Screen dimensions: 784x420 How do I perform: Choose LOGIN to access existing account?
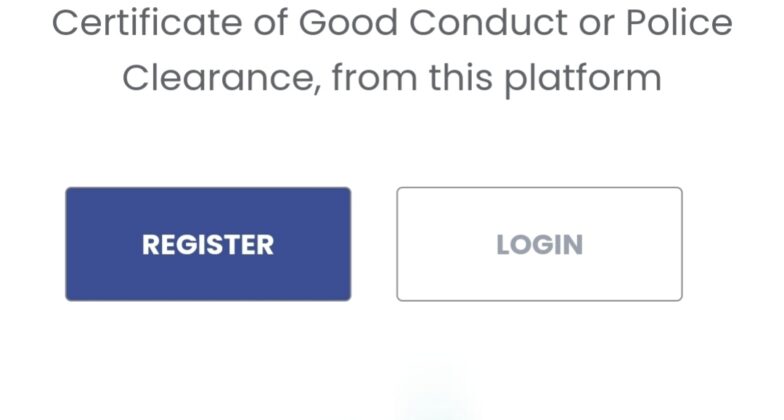tap(539, 244)
